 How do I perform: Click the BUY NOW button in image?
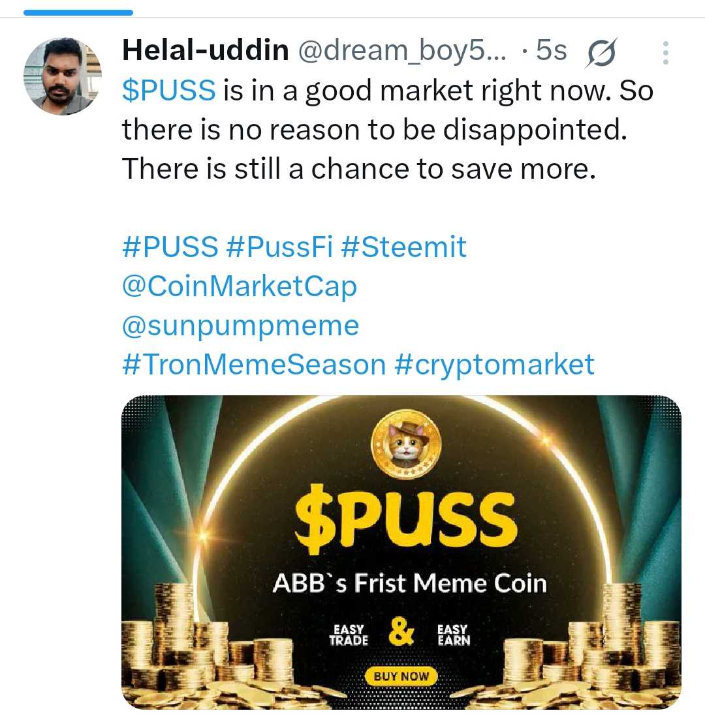tap(401, 676)
